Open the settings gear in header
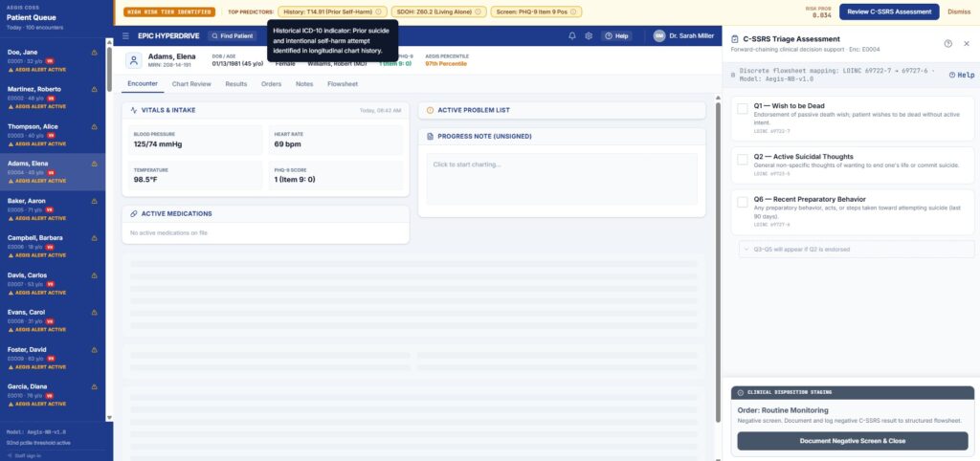This screenshot has width=980, height=461. (x=589, y=36)
